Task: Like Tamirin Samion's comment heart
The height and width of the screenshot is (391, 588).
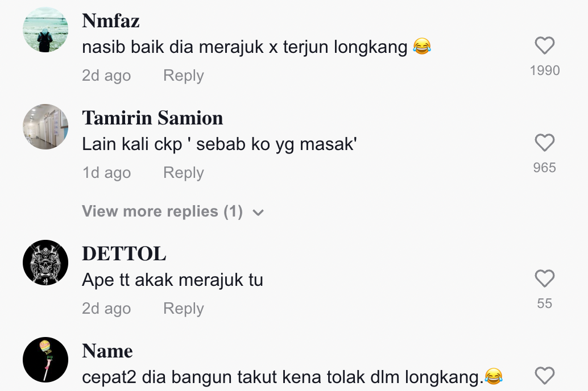Action: click(545, 143)
